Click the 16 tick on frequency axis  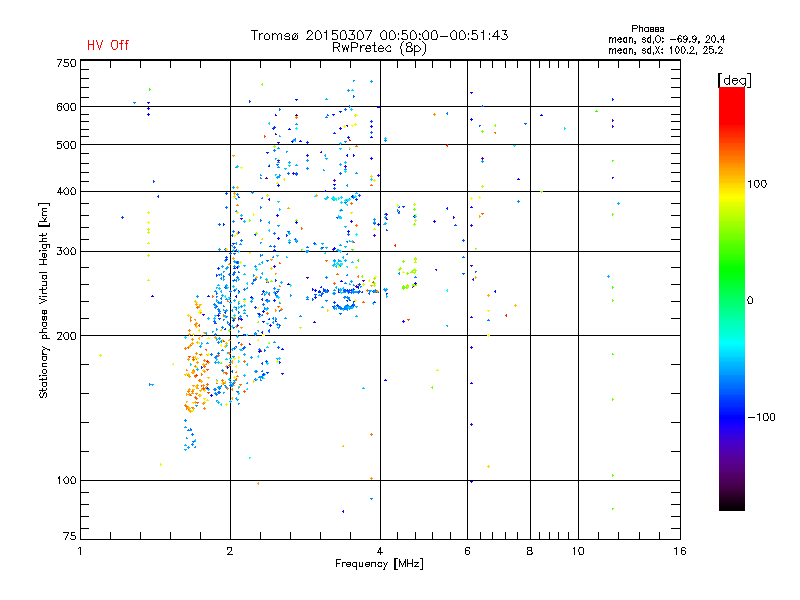pos(678,551)
